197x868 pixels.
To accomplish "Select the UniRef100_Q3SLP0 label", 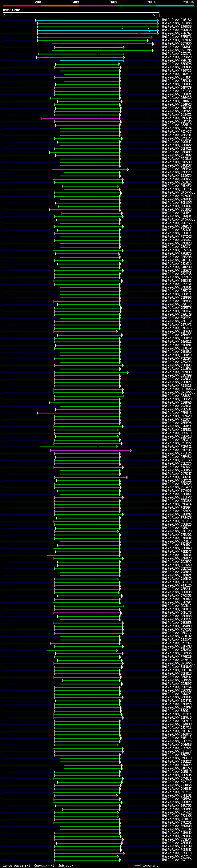I will tap(177, 839).
